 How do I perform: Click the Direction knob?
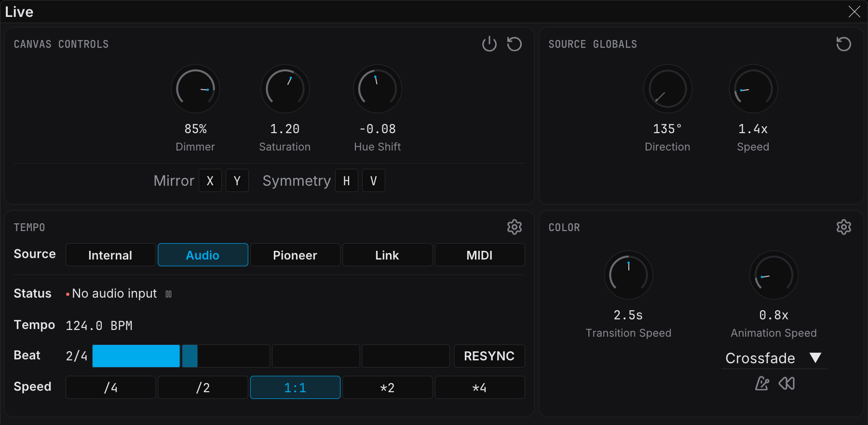pyautogui.click(x=667, y=89)
